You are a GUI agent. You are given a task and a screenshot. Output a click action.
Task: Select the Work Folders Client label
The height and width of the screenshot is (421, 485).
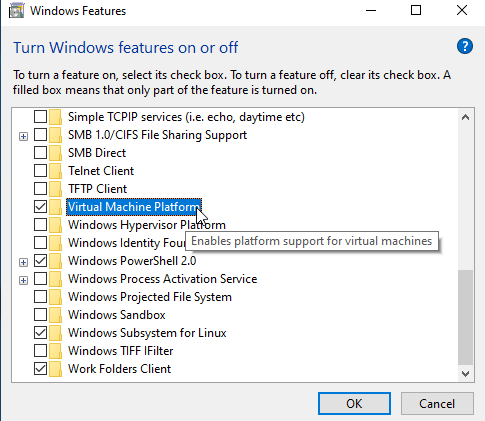tap(120, 369)
